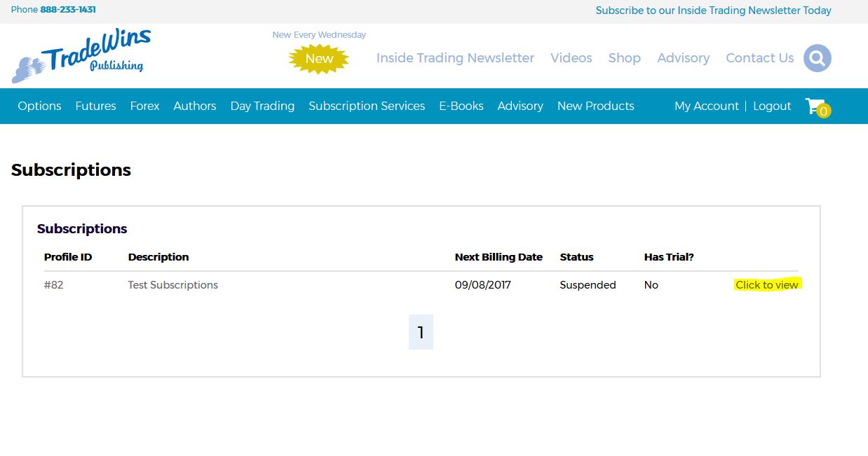This screenshot has width=868, height=456.
Task: Open New Products in navigation bar
Action: click(595, 106)
